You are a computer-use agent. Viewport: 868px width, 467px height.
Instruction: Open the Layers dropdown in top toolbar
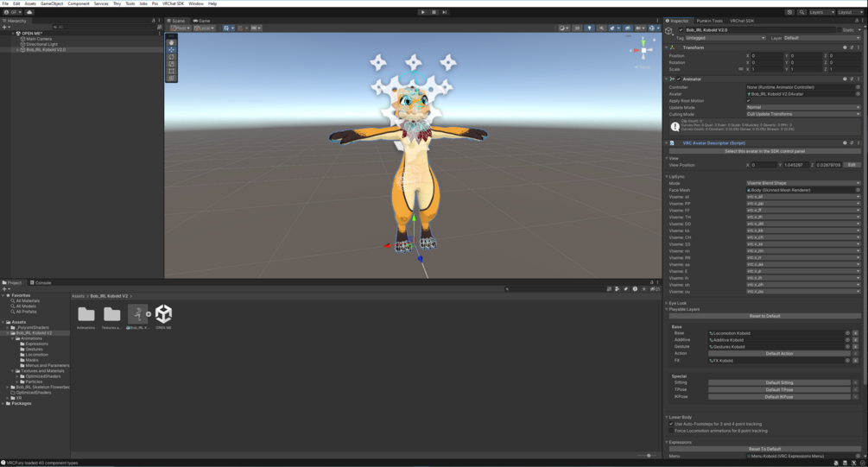tap(822, 12)
